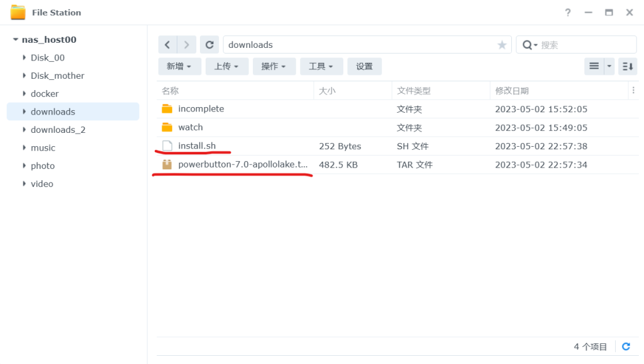
Task: Open the 新增 dropdown menu
Action: point(179,66)
